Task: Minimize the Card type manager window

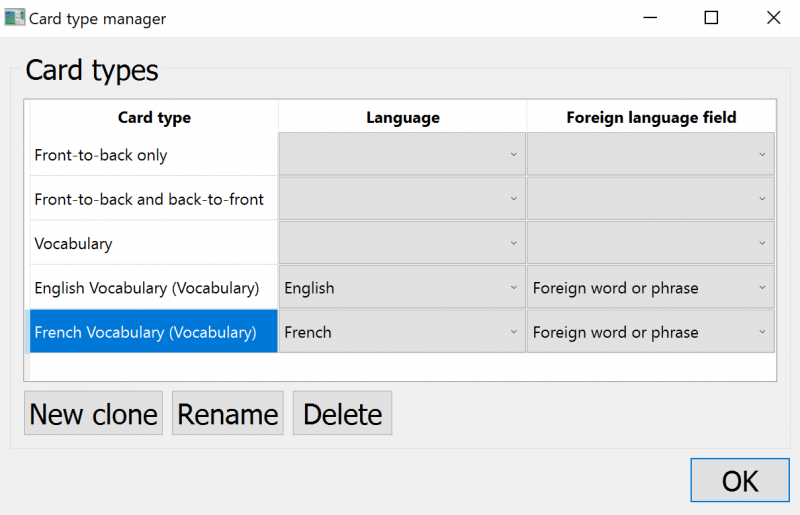Action: [x=650, y=18]
